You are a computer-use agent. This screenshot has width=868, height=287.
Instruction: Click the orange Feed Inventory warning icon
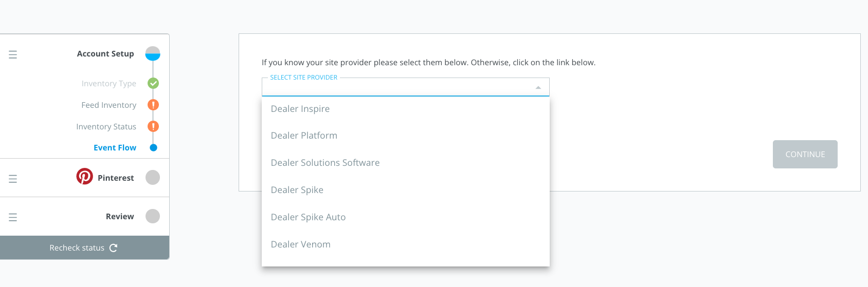(153, 105)
